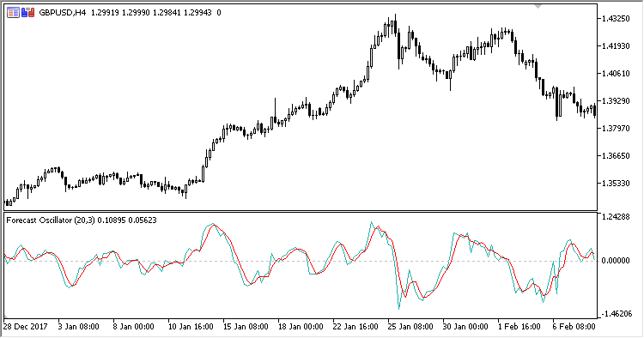Click the 8 Jan 00:00 time label
The image size is (644, 338).
133,327
